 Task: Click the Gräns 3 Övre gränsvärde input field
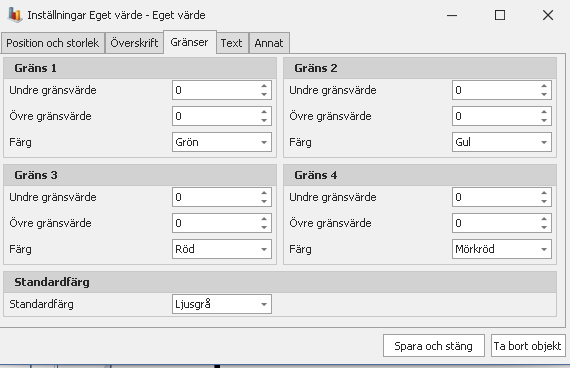point(222,223)
